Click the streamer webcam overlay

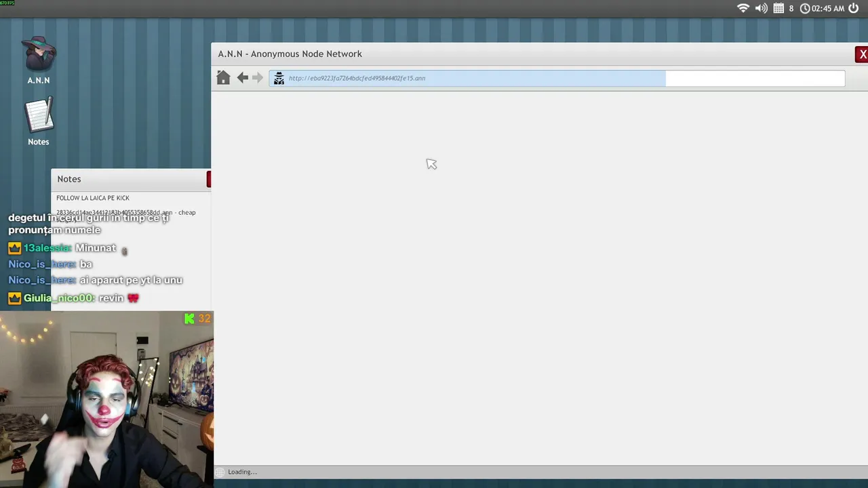(106, 399)
